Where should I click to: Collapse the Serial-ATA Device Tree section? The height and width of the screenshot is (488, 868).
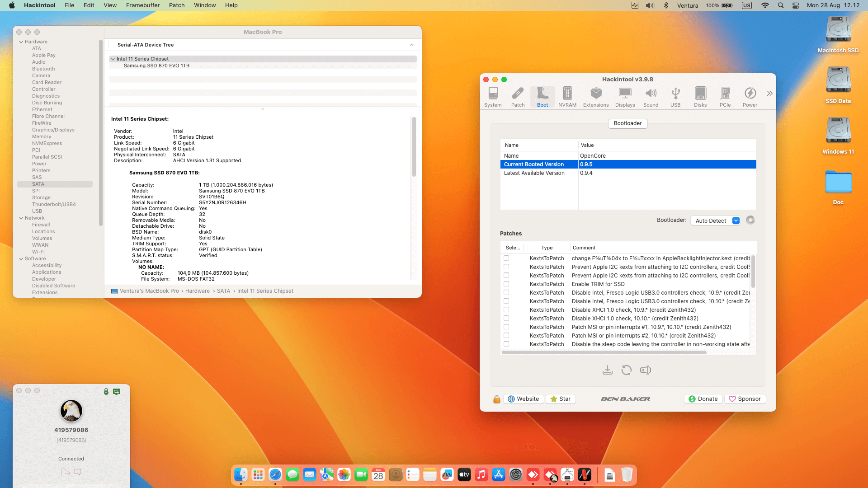click(411, 45)
